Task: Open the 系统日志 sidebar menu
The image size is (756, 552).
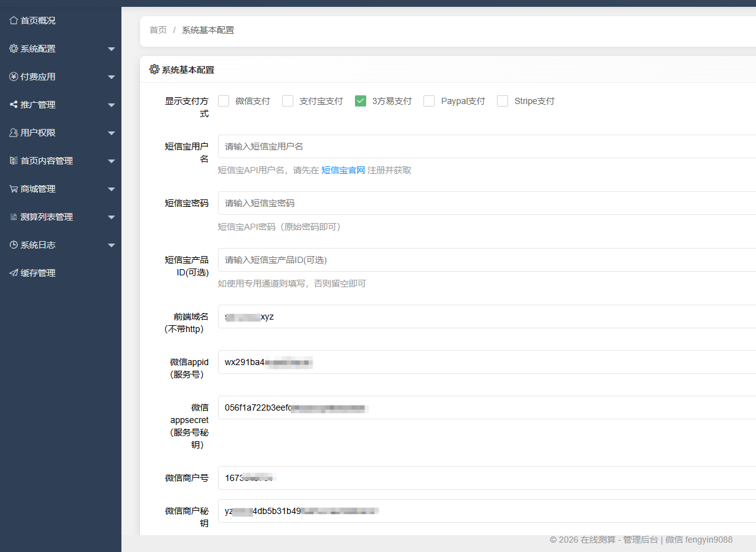Action: [x=60, y=245]
